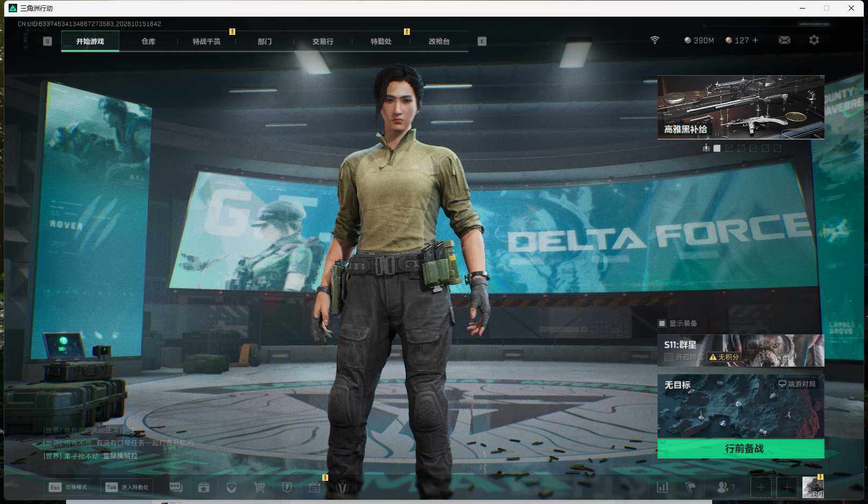Click the E next-tab key icon
Screen dimensions: 868x504
coord(482,41)
